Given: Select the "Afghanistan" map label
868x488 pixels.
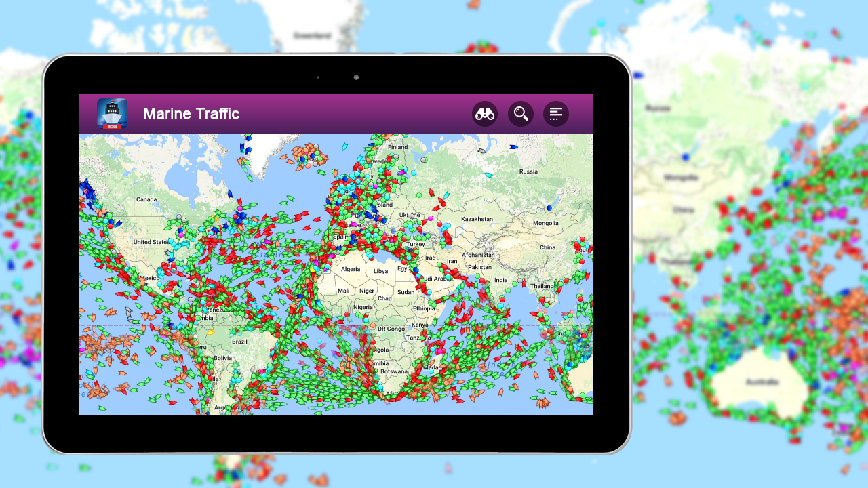Looking at the screenshot, I should tap(478, 256).
